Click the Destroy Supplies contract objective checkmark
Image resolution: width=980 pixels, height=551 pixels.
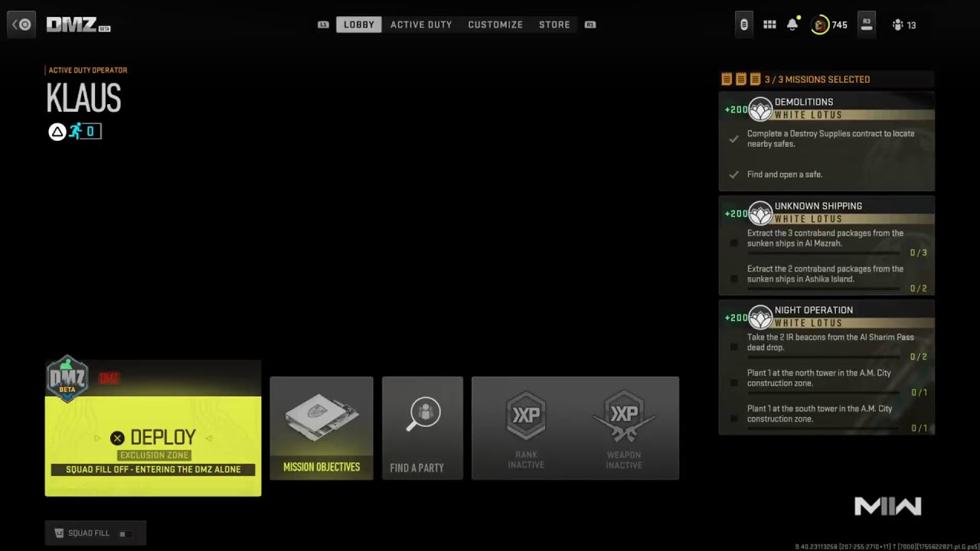[x=733, y=139]
